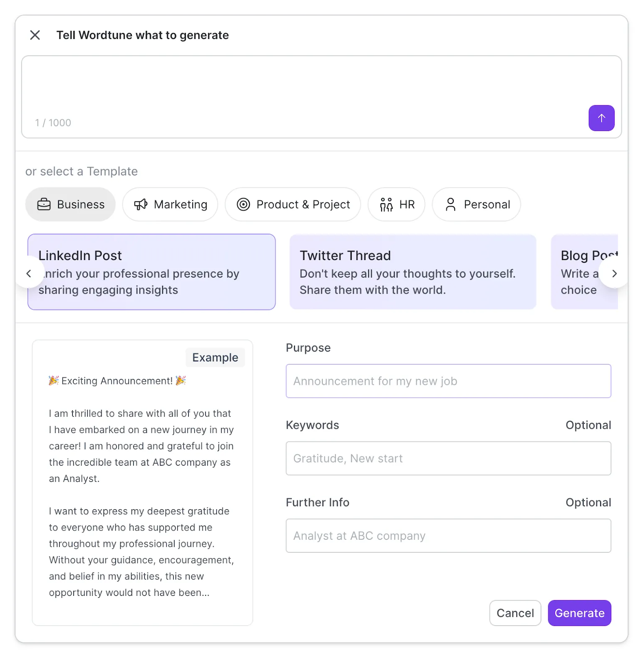Click 'Exciting Announcement!' example heading
The height and width of the screenshot is (670, 644).
point(117,381)
